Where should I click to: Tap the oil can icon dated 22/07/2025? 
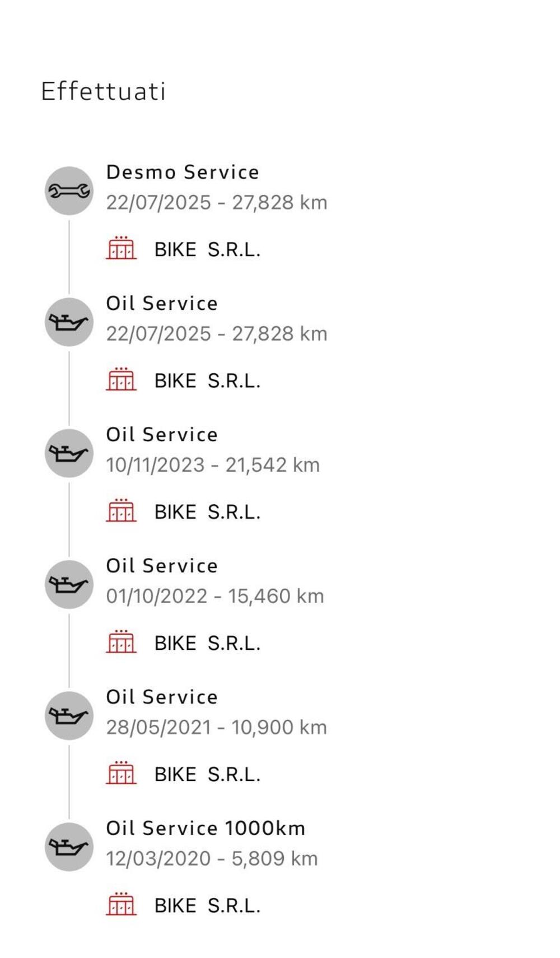point(69,322)
